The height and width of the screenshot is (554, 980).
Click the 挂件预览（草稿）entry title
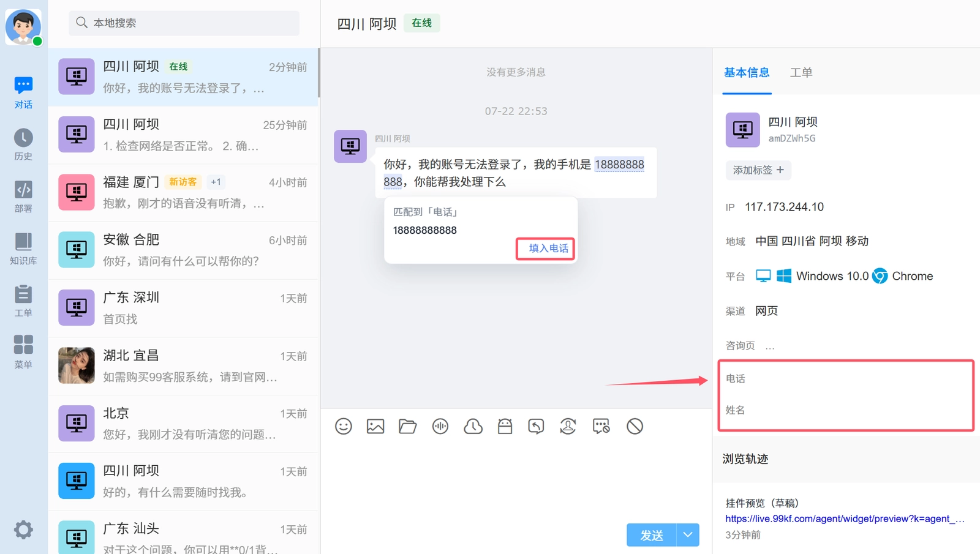click(x=762, y=503)
